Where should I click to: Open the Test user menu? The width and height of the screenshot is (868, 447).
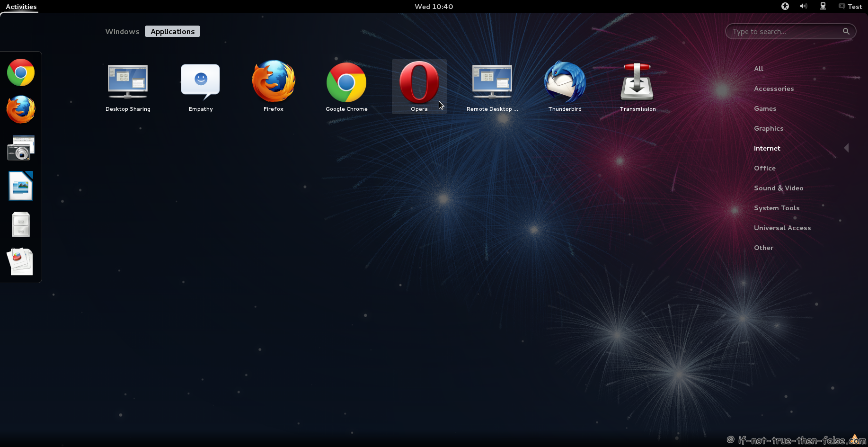point(850,6)
